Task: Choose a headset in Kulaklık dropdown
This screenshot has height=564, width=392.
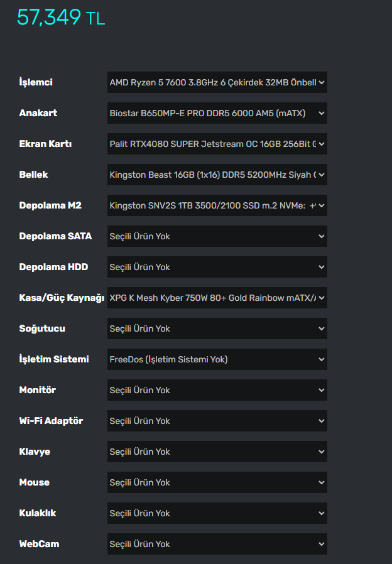Action: coord(217,513)
